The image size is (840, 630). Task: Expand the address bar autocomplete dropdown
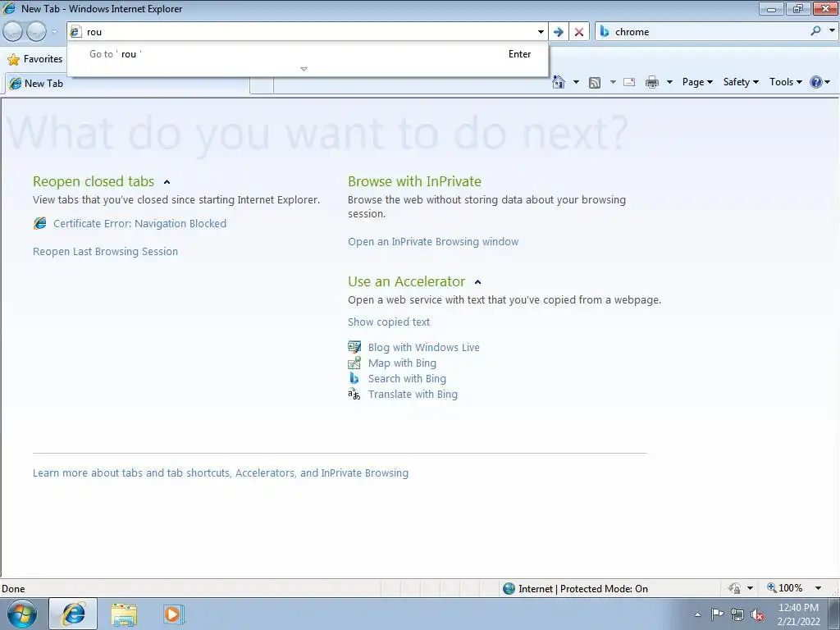541,32
